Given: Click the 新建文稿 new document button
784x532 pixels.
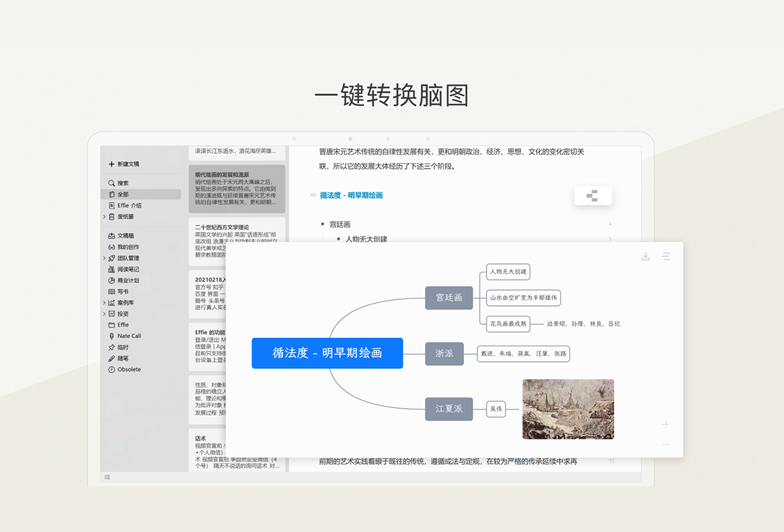Looking at the screenshot, I should tap(124, 164).
